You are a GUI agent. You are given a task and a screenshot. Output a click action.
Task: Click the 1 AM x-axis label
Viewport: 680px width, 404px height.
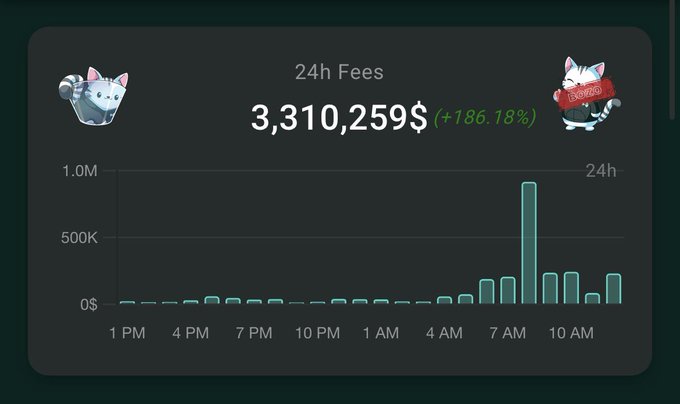[381, 333]
